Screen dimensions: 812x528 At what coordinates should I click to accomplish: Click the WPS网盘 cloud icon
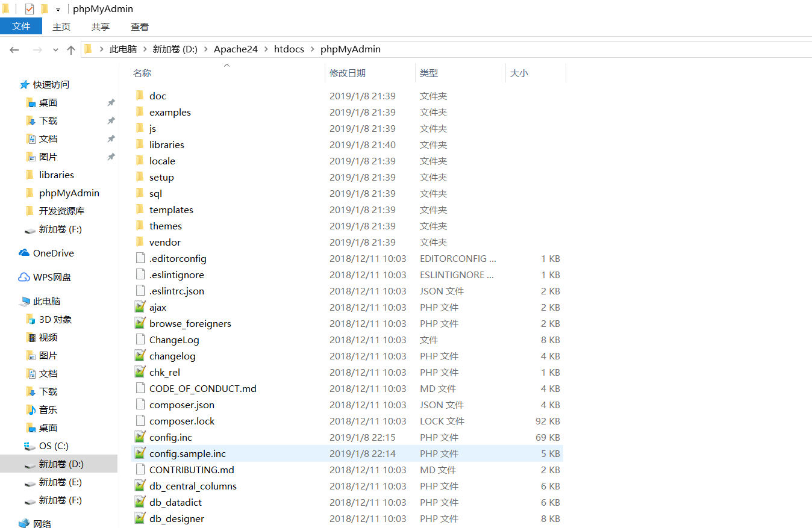[x=24, y=277]
